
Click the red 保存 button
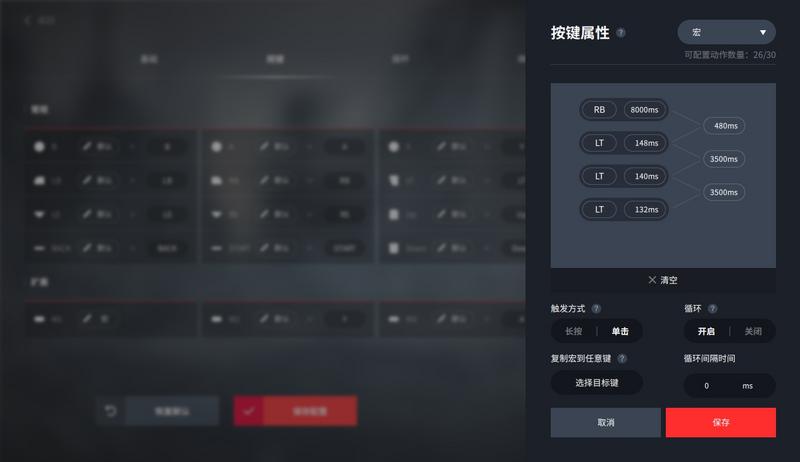pyautogui.click(x=720, y=422)
